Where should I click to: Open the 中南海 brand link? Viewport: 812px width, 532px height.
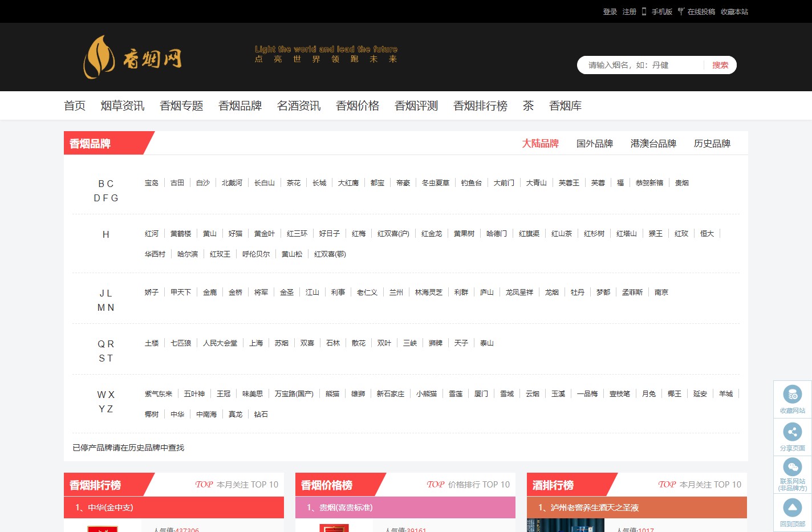(x=206, y=415)
